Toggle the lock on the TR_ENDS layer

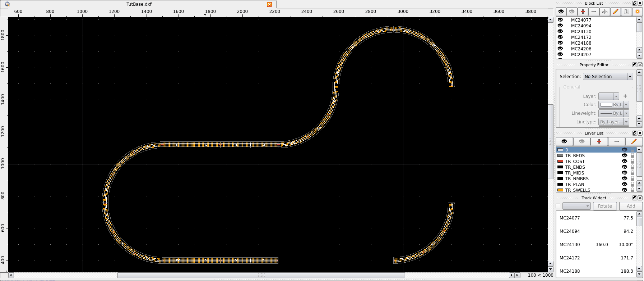633,167
